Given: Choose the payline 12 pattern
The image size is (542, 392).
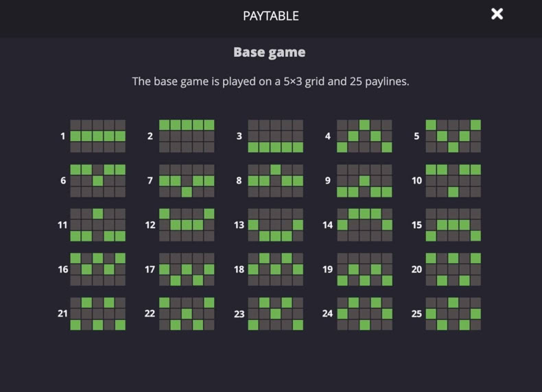Looking at the screenshot, I should [x=187, y=225].
